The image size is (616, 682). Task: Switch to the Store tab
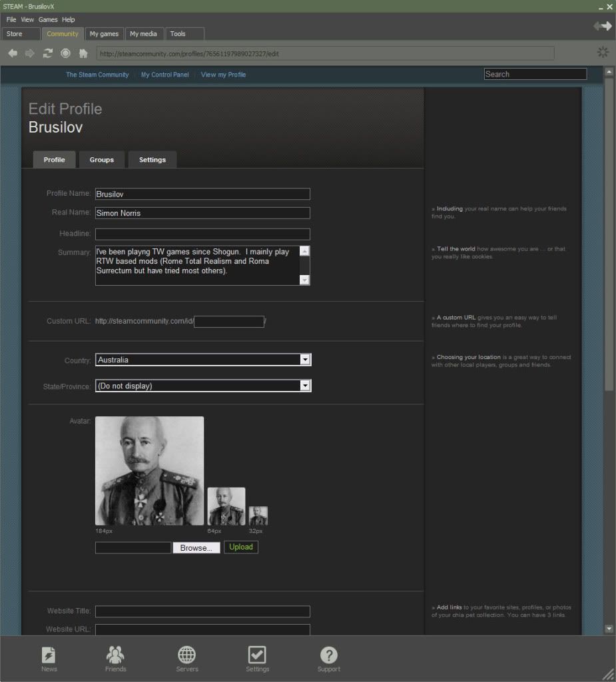click(x=21, y=33)
